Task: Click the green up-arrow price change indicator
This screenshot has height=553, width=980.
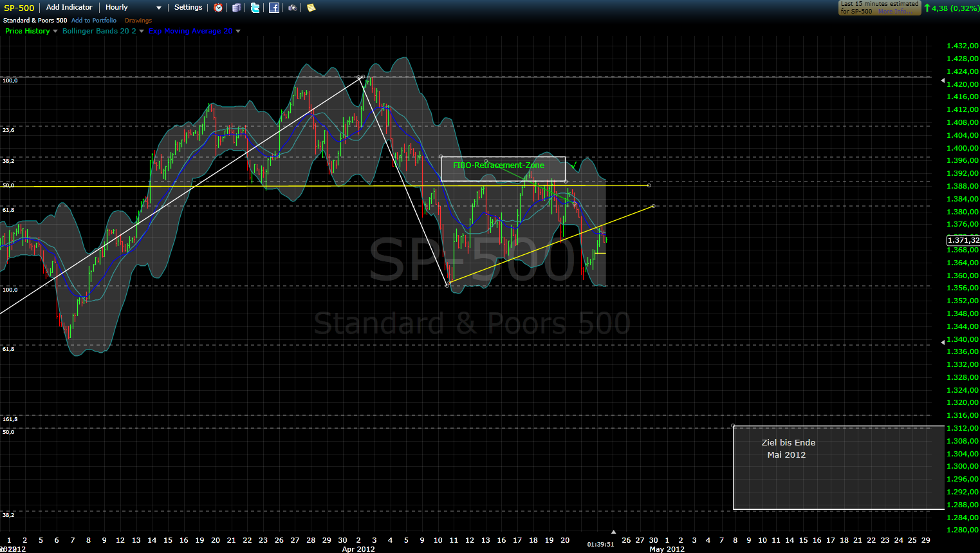Action: click(927, 8)
